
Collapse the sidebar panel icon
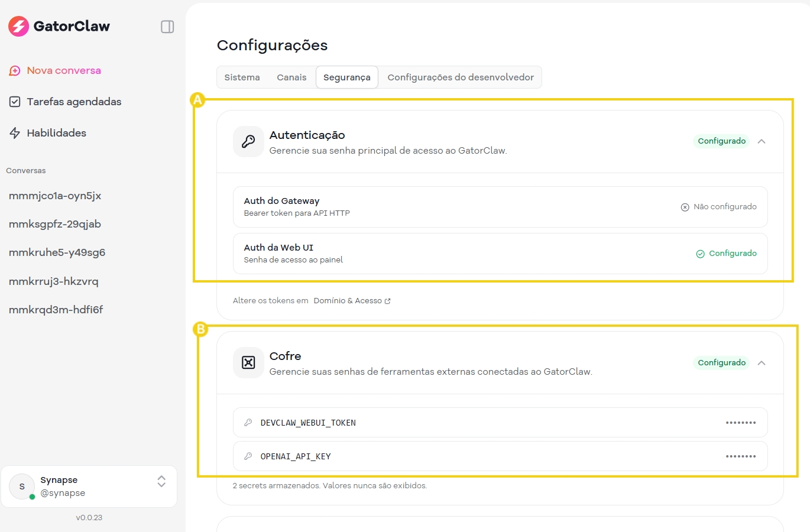click(x=167, y=27)
